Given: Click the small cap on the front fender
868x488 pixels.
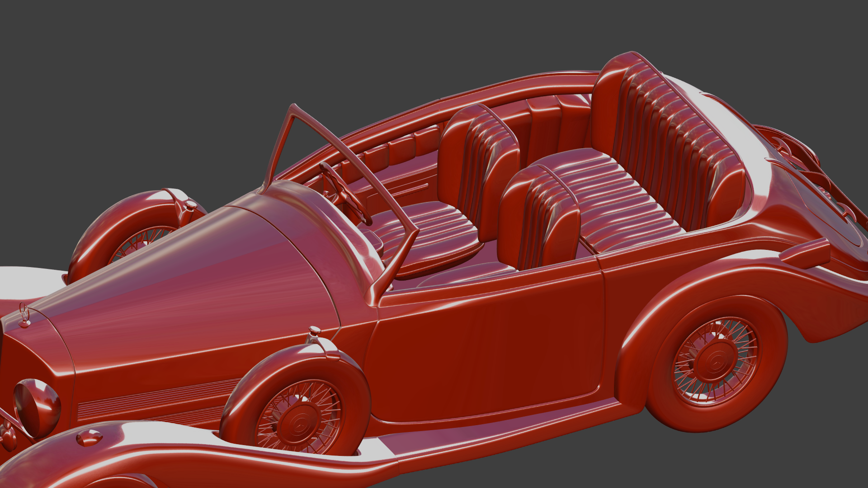Looking at the screenshot, I should point(89,437).
